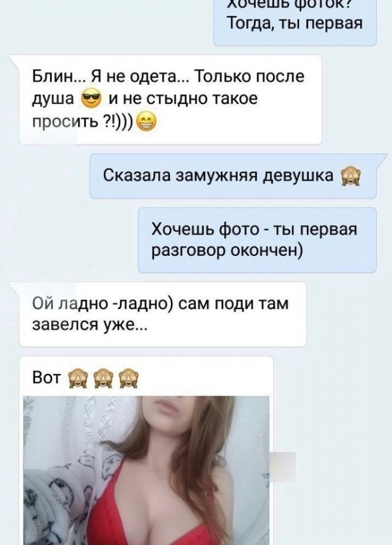Select the "Сказала замужняя девушка" message bubble
This screenshot has height=545, width=392.
click(233, 176)
